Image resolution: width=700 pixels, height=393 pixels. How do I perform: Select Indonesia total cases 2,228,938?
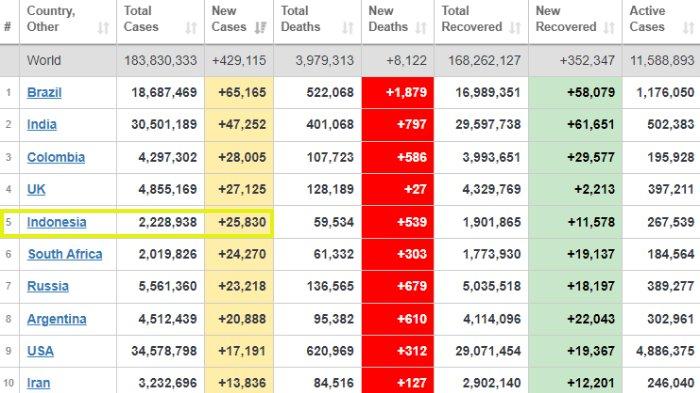coord(167,222)
